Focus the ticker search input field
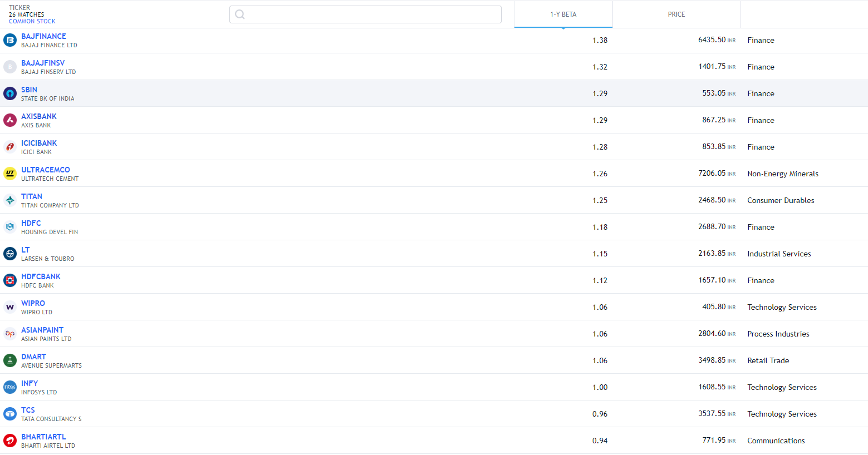Image resolution: width=868 pixels, height=455 pixels. pyautogui.click(x=372, y=14)
